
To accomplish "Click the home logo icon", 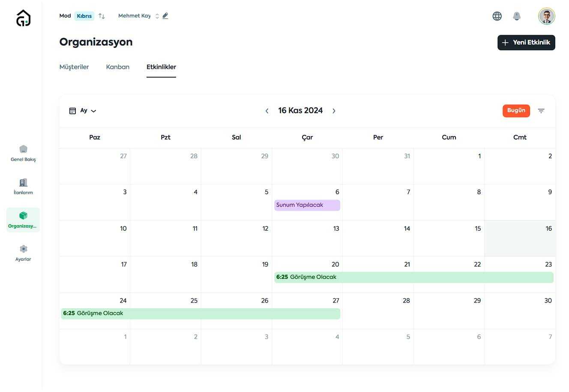I will point(23,18).
